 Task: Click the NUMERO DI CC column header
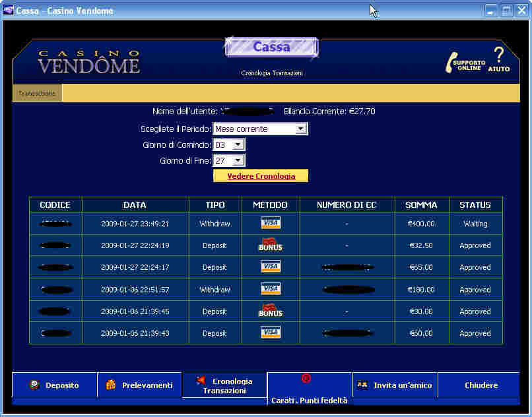point(347,205)
